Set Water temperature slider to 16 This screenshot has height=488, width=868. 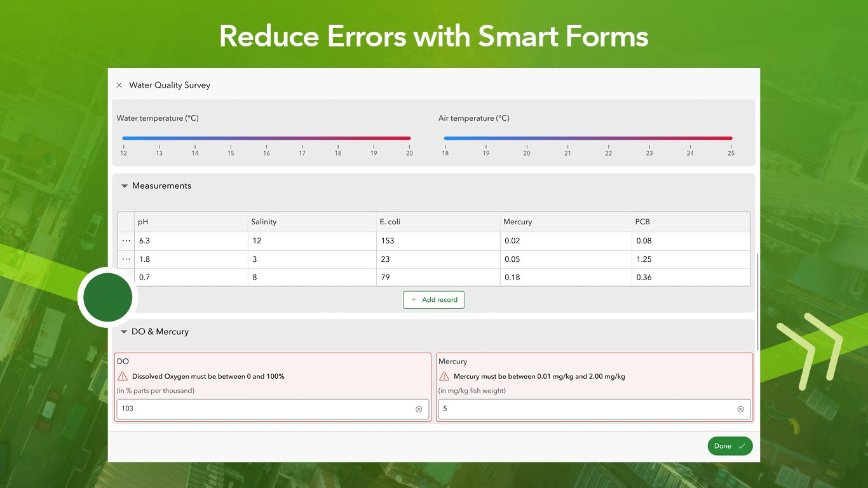[x=266, y=138]
